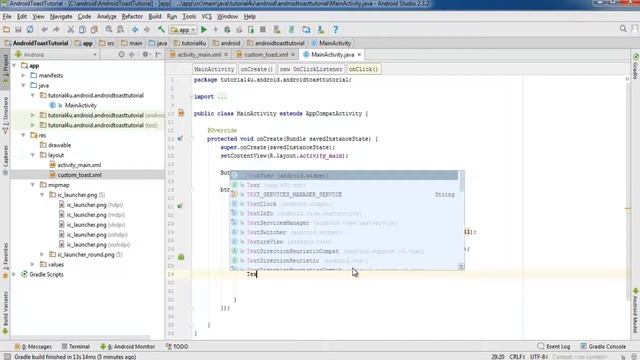Open the TODO tool window
This screenshot has width=640, height=360.
pos(177,347)
